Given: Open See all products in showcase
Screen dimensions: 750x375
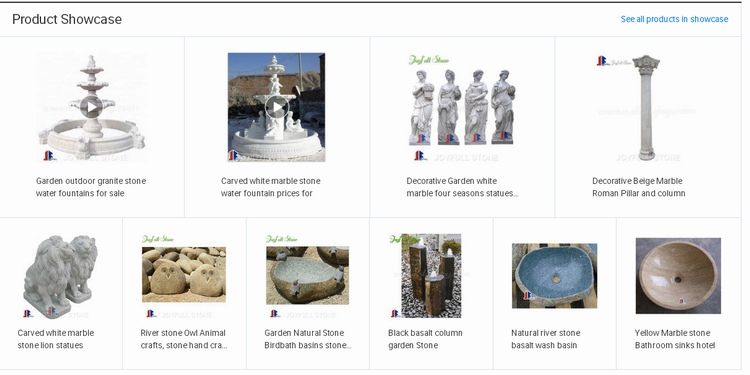Looking at the screenshot, I should [674, 19].
